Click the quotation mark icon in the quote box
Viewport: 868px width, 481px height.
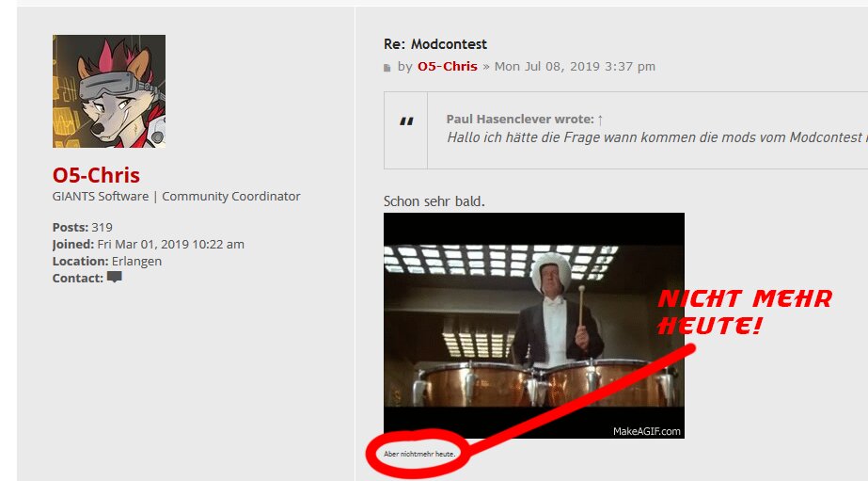tap(406, 121)
